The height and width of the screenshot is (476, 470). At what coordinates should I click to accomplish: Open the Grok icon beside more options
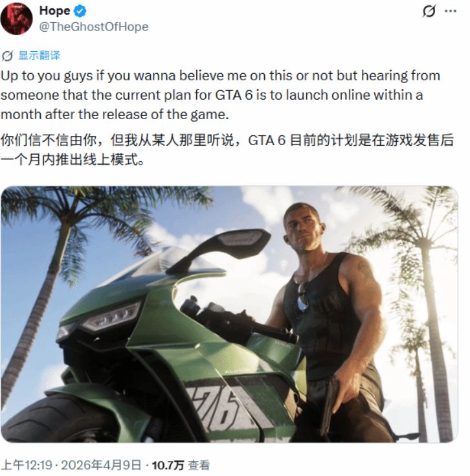click(x=429, y=11)
